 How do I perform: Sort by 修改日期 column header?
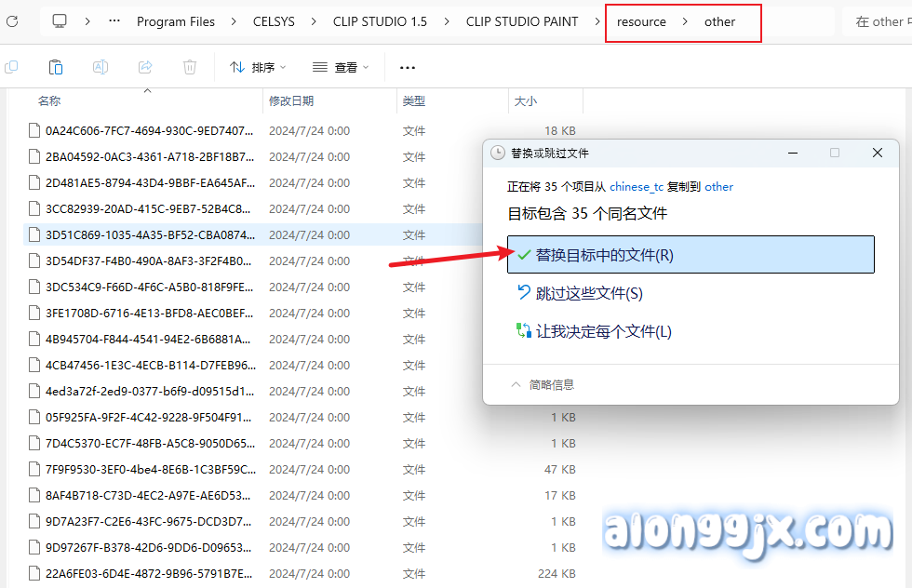pos(291,100)
